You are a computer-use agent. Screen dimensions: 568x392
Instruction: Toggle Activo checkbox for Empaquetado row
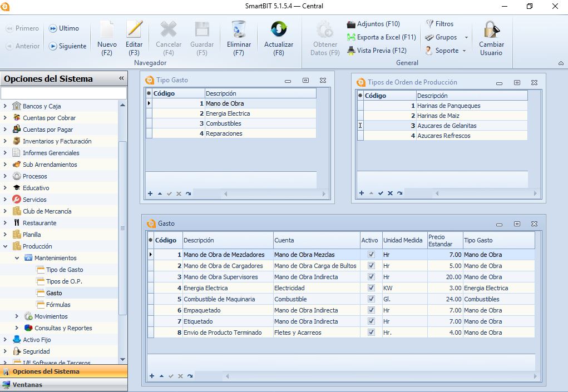point(371,310)
